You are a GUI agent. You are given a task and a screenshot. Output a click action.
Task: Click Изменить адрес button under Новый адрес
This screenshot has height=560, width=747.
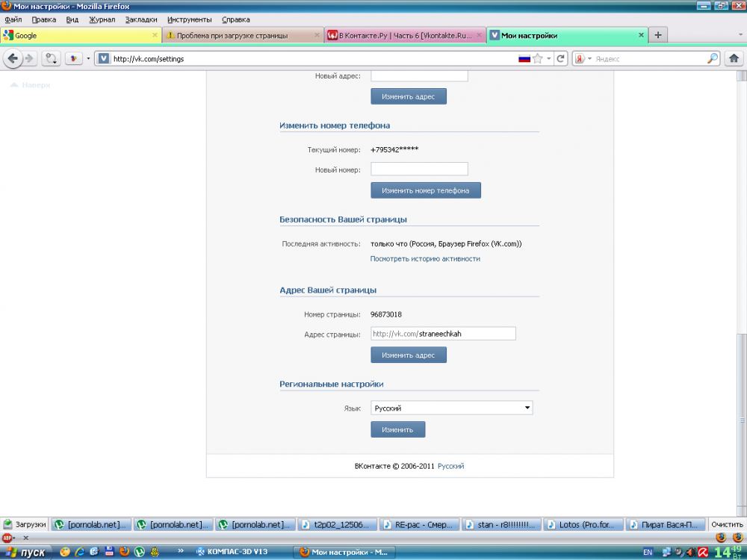(x=409, y=96)
